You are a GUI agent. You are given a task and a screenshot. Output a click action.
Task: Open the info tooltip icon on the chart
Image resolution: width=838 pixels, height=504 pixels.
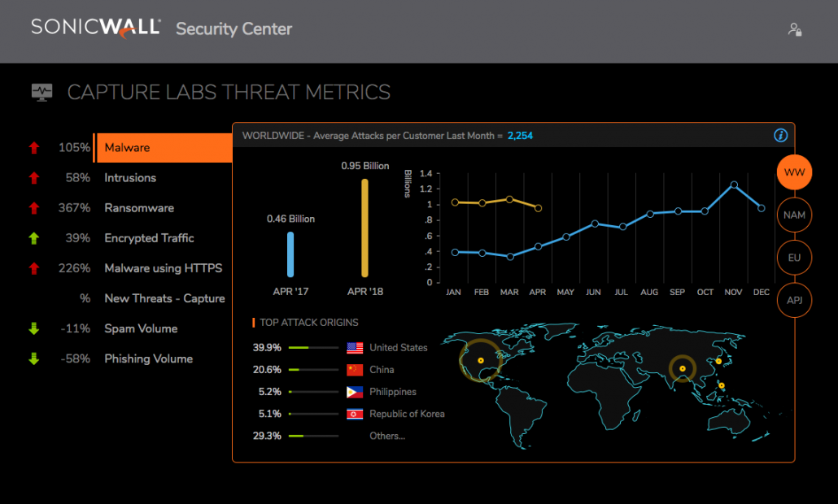[780, 136]
